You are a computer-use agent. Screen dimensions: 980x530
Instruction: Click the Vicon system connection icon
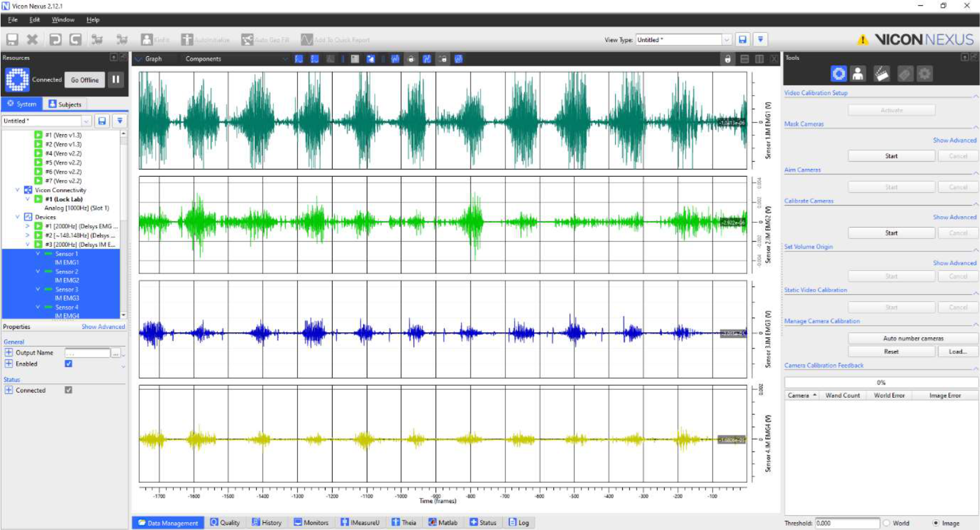[x=17, y=80]
